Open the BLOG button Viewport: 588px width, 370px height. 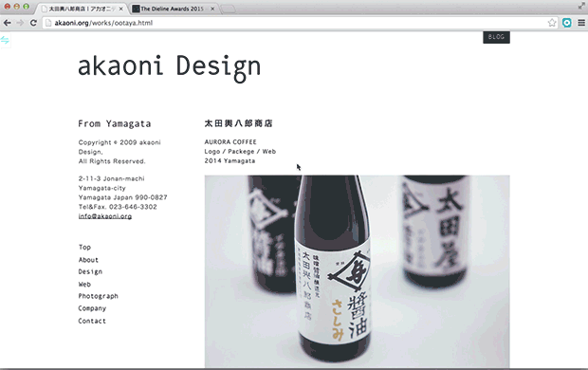[x=496, y=37]
